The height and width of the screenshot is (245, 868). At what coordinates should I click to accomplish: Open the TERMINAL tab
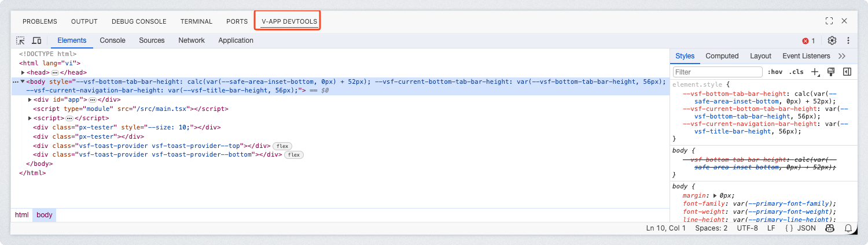[x=196, y=21]
